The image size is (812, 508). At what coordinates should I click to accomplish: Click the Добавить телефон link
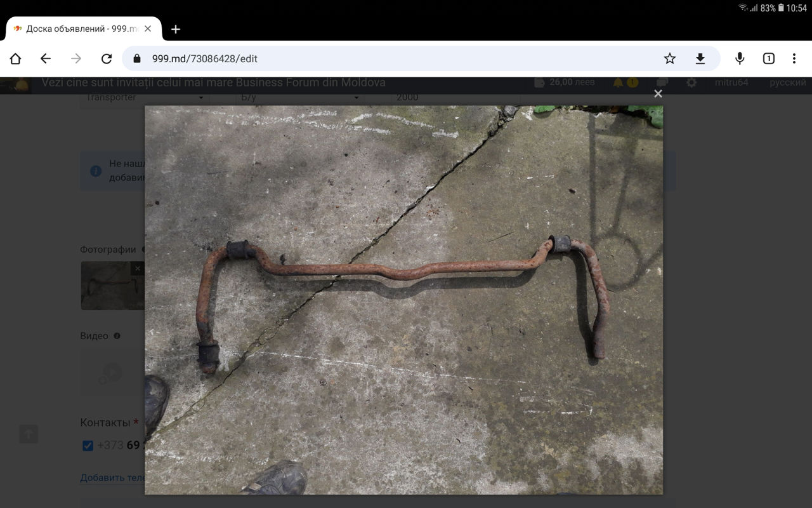[112, 478]
